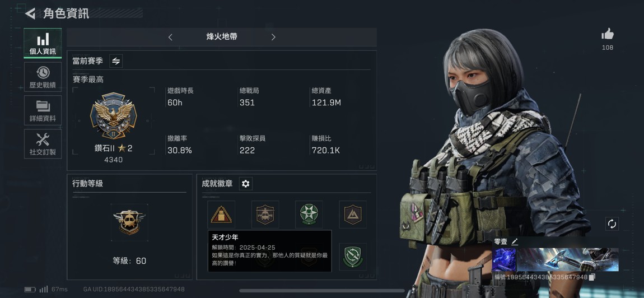Toggle season view with the 當前賽季 swap button
644x298 pixels.
(x=116, y=61)
